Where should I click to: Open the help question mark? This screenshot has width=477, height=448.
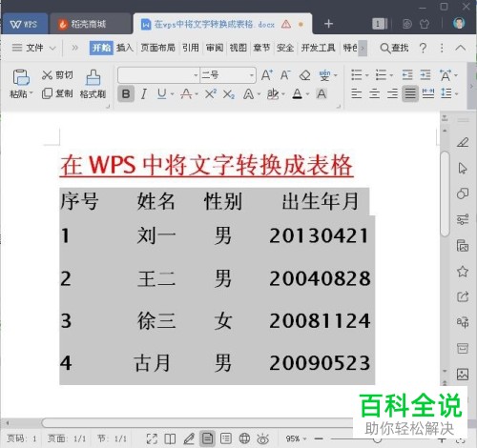pos(423,48)
